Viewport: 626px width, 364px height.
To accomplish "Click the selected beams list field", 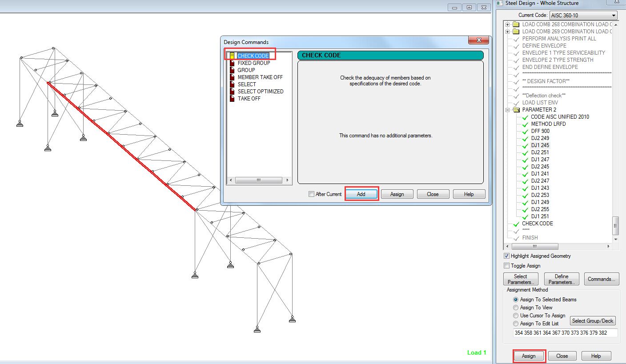I will [565, 333].
